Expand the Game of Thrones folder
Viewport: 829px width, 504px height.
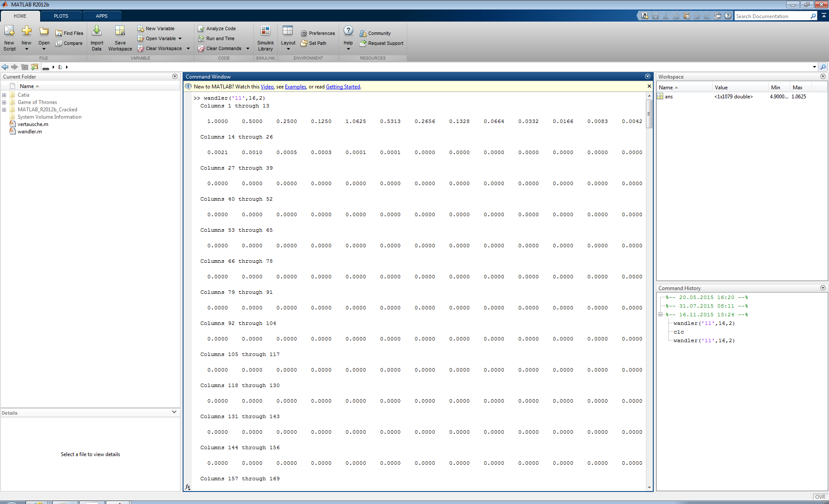4,102
